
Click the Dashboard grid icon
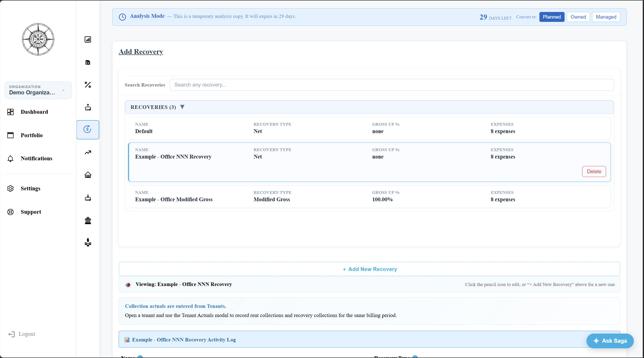10,112
